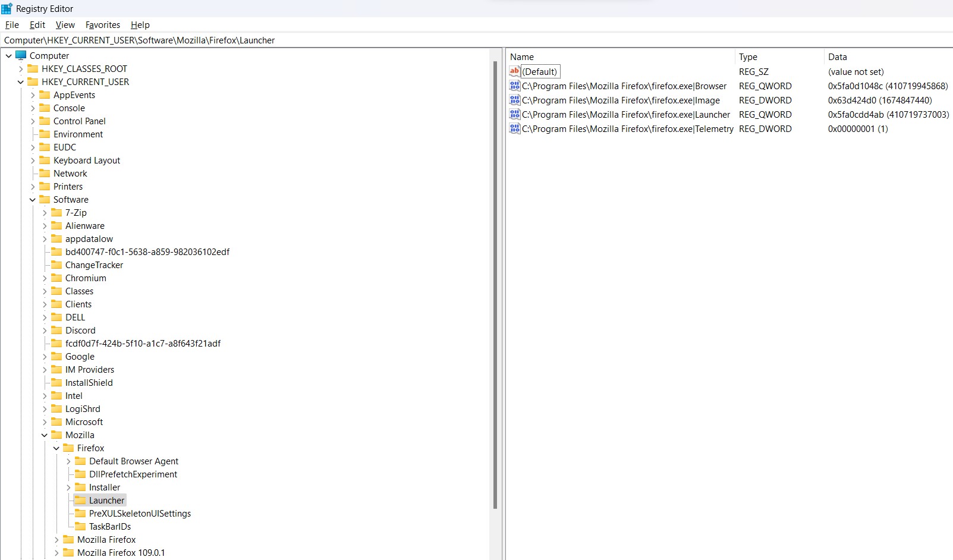This screenshot has height=560, width=953.
Task: Expand the Control Panel key
Action: [x=33, y=121]
